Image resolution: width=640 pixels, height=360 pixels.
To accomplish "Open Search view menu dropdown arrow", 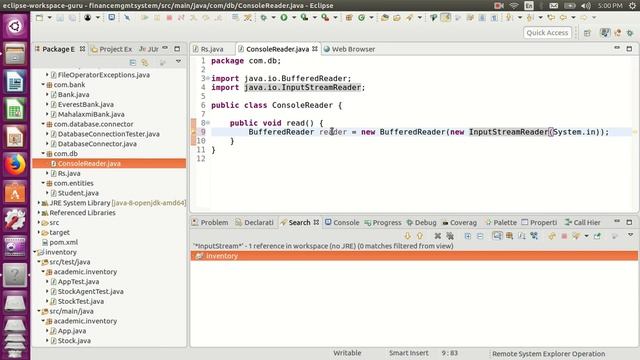I will [631, 235].
